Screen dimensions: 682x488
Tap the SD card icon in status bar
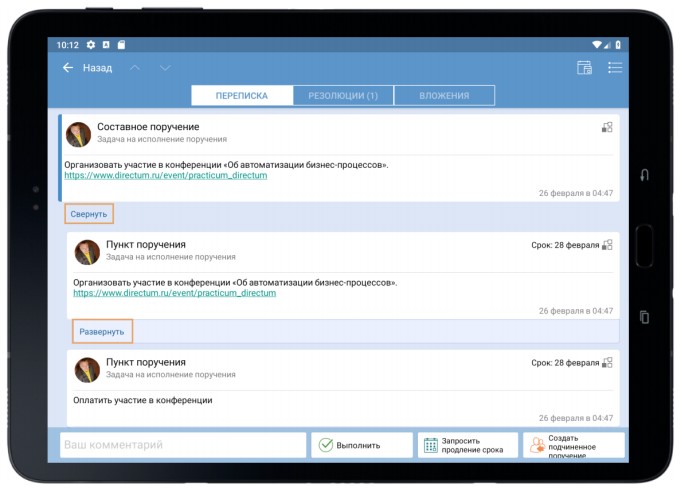[x=121, y=44]
